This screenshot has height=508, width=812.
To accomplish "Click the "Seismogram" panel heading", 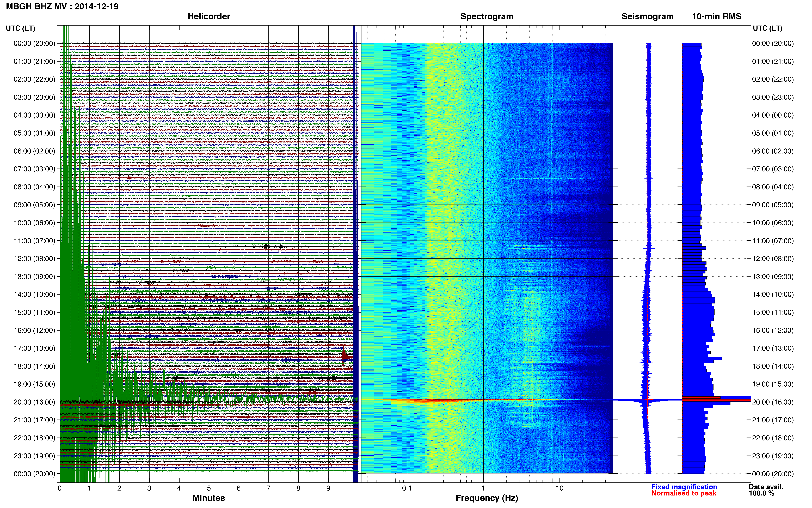I will (x=648, y=16).
